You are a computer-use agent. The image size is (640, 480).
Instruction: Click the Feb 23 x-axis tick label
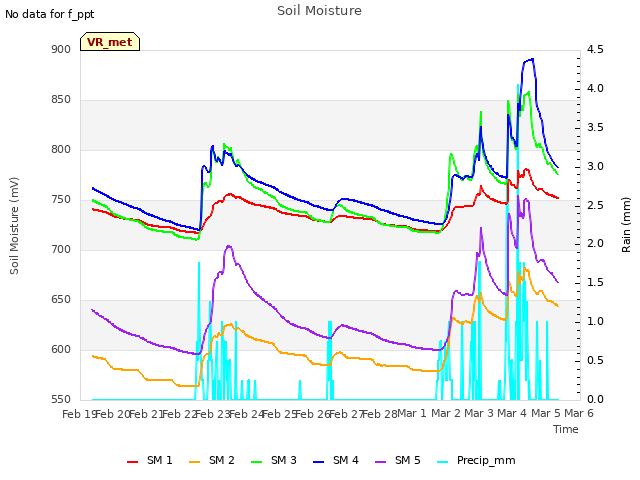pyautogui.click(x=213, y=414)
